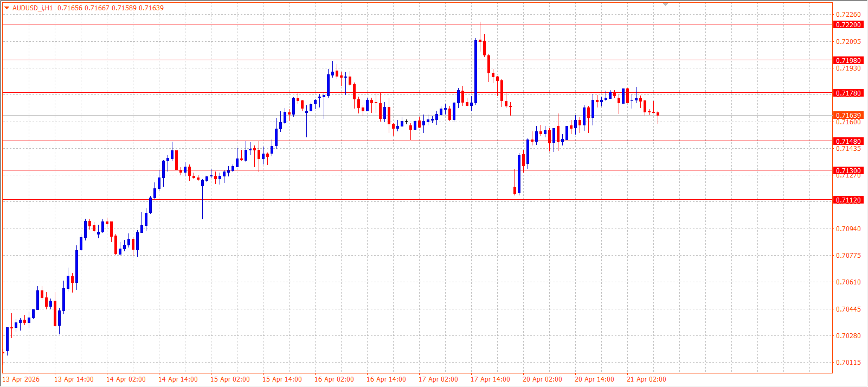Select the 0.71300 horizontal level price label
The width and height of the screenshot is (868, 387).
[x=848, y=171]
